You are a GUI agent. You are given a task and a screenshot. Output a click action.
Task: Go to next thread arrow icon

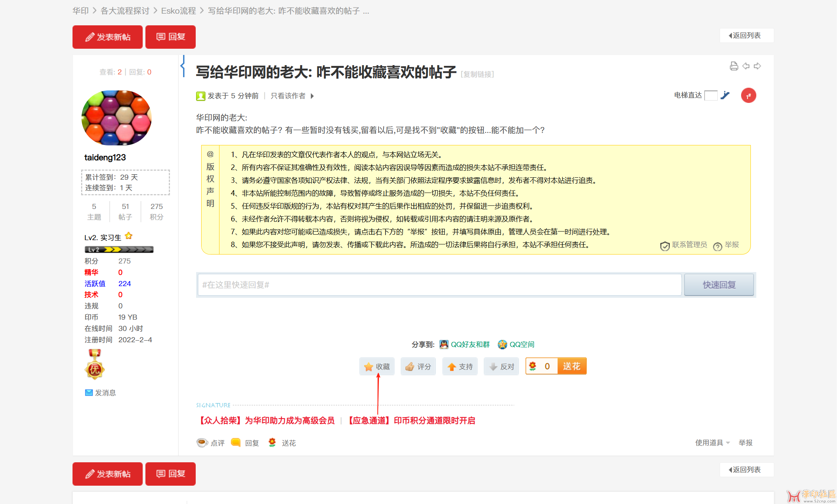pyautogui.click(x=757, y=66)
